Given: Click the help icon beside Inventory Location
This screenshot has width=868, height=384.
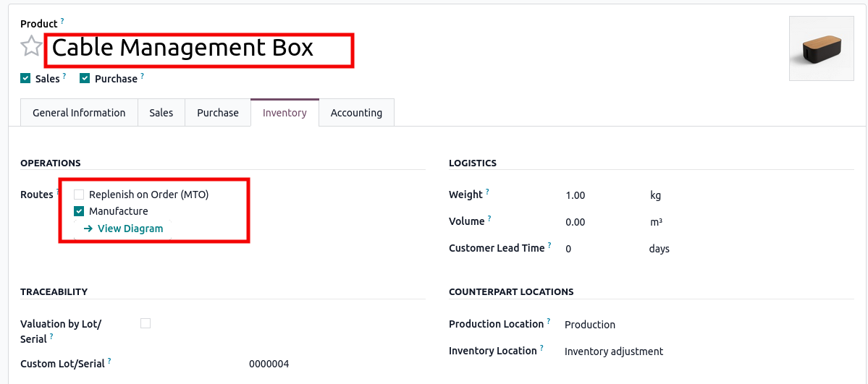Looking at the screenshot, I should point(542,349).
